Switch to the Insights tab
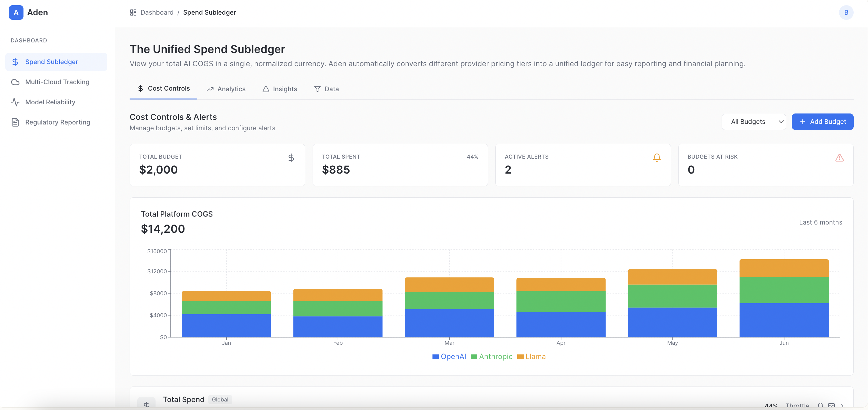868x410 pixels. (280, 89)
